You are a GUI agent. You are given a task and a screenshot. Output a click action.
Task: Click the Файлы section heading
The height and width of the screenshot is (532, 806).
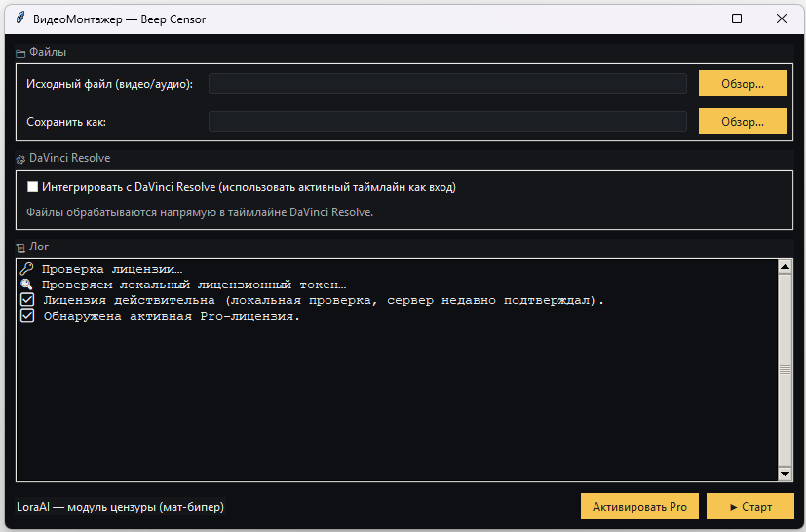click(x=48, y=52)
